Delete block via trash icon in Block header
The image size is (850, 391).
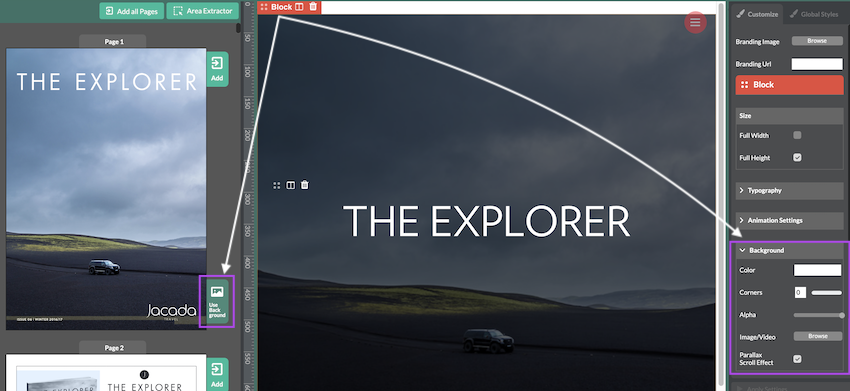(313, 7)
